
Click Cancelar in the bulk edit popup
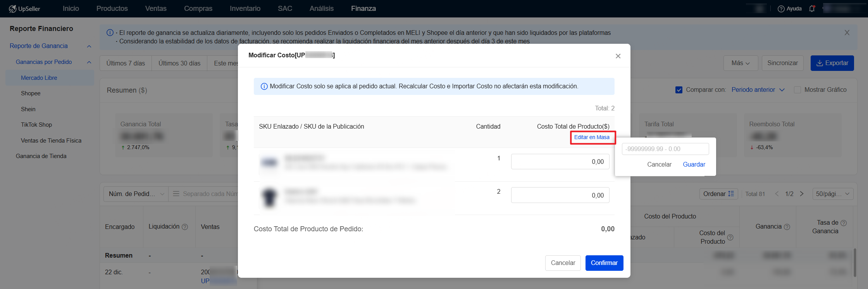pyautogui.click(x=659, y=164)
